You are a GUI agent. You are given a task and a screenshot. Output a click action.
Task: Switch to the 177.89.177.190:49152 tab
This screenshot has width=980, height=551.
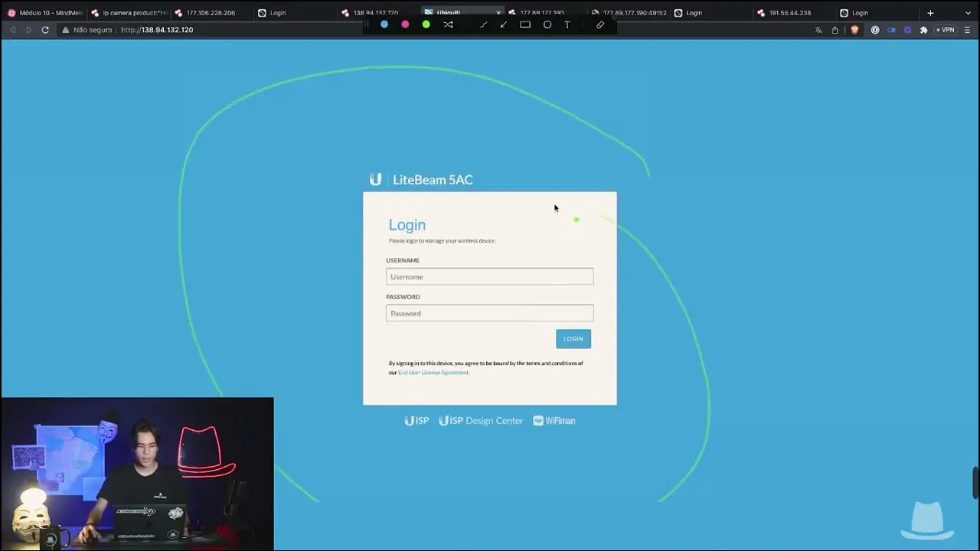pyautogui.click(x=628, y=13)
